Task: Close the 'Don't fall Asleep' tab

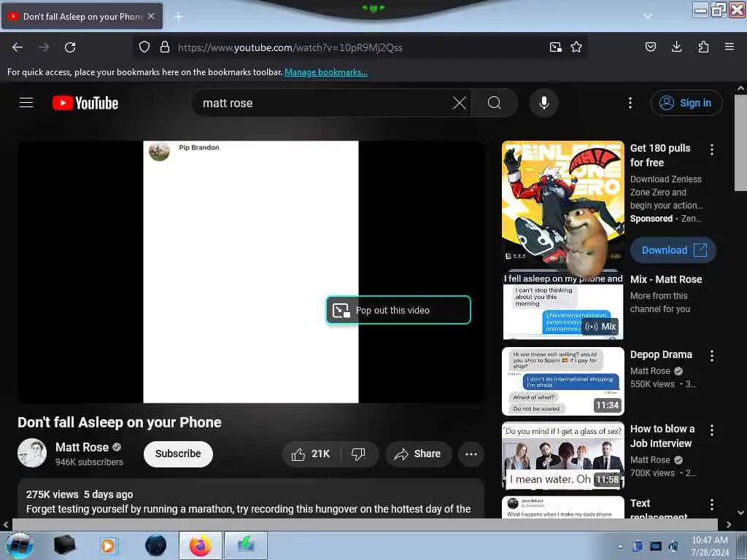Action: pos(151,16)
